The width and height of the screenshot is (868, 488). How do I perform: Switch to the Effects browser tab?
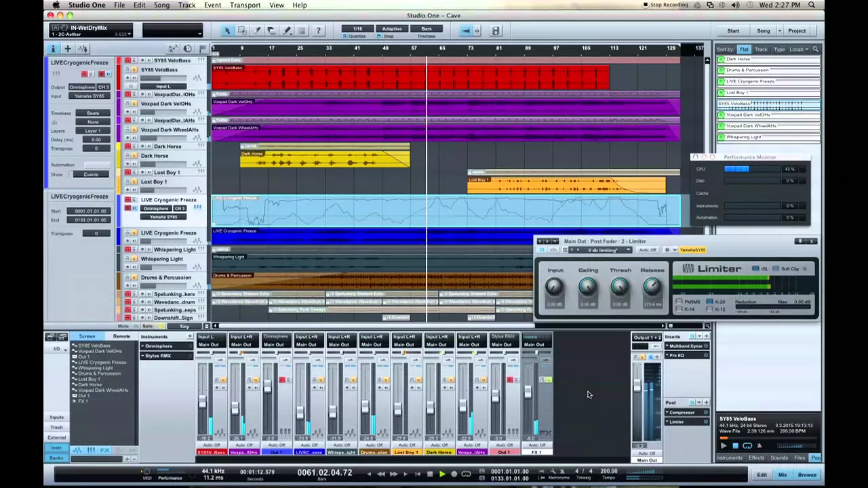click(756, 458)
